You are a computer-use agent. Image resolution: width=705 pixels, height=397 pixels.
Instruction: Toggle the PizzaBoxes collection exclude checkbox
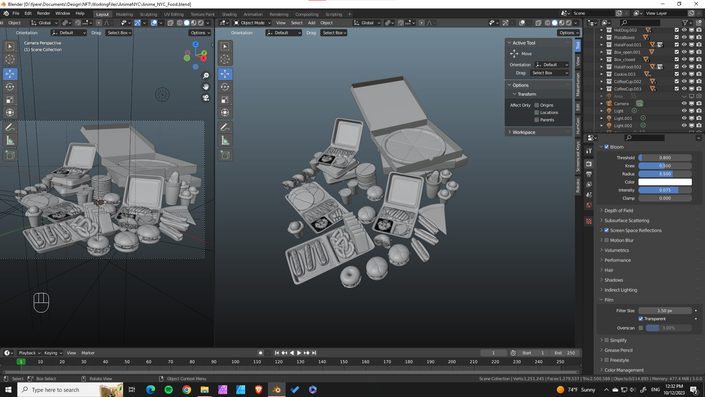(x=677, y=37)
